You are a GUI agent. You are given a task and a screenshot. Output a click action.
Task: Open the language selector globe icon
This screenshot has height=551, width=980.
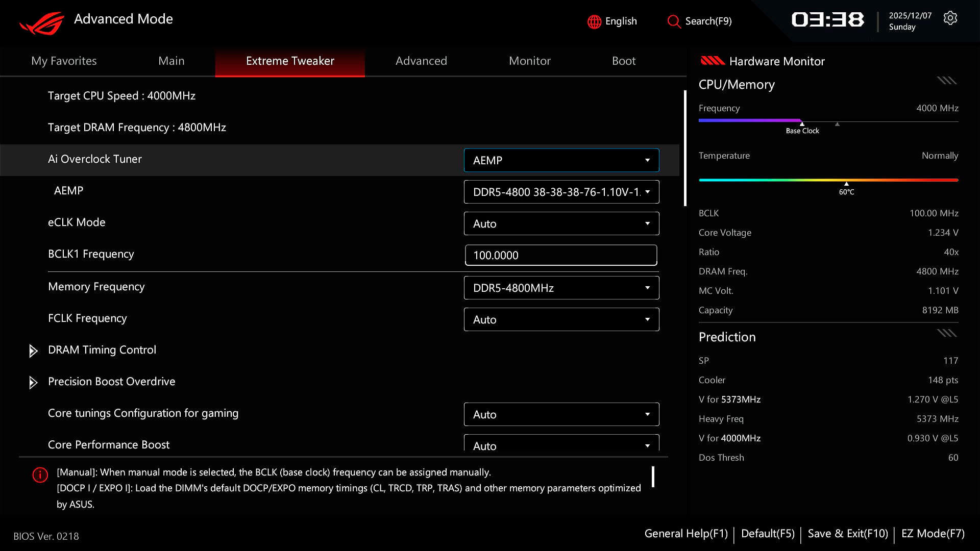coord(594,21)
